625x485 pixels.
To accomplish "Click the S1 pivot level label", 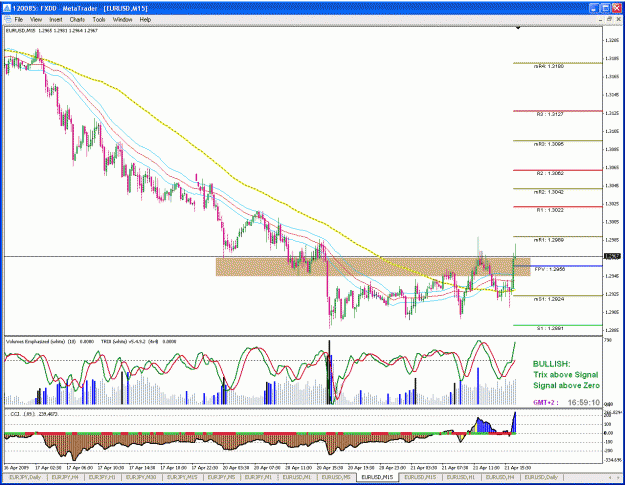I will click(x=550, y=329).
